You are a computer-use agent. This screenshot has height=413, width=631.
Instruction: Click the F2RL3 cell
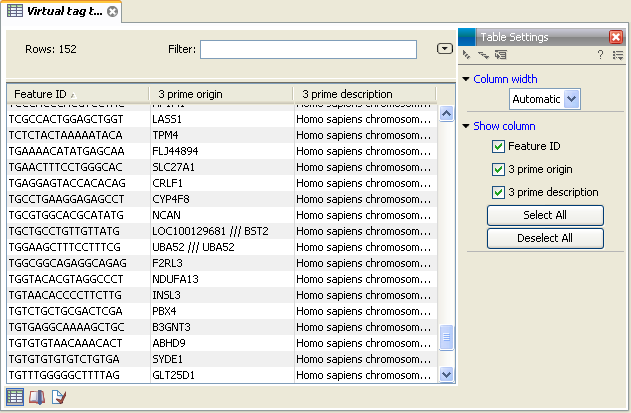coord(222,263)
